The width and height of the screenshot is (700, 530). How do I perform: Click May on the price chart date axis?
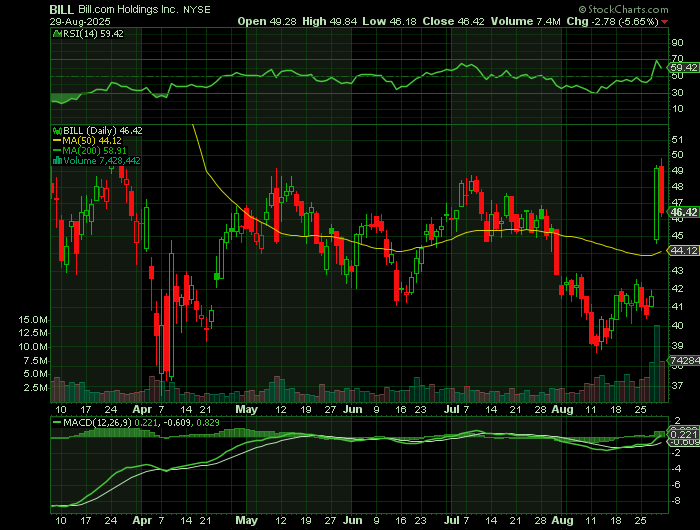(x=246, y=409)
